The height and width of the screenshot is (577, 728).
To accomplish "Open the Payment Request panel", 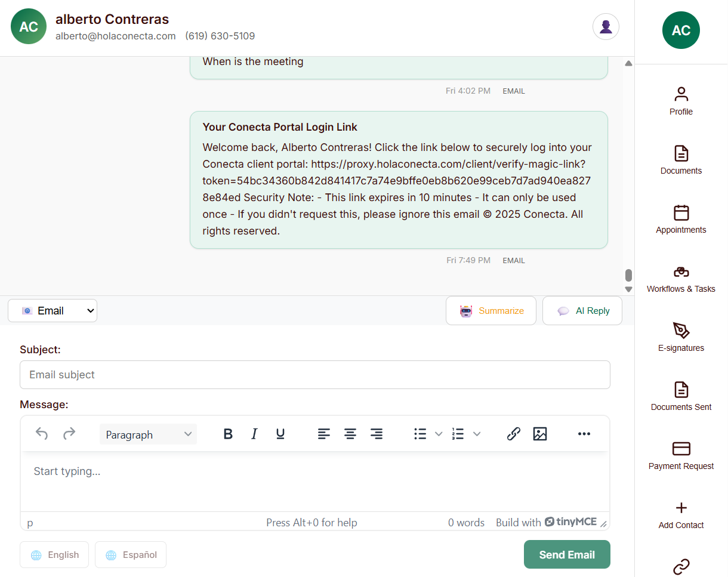I will pos(681,453).
